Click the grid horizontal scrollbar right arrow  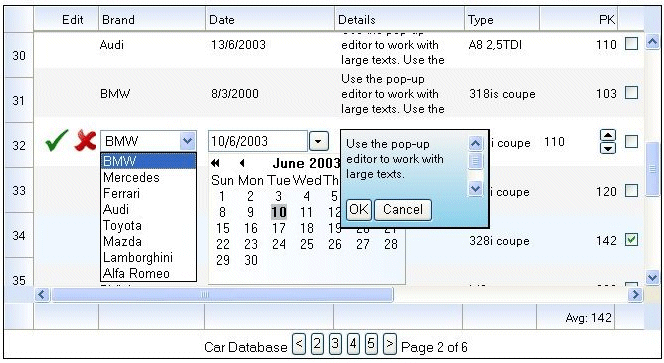635,294
